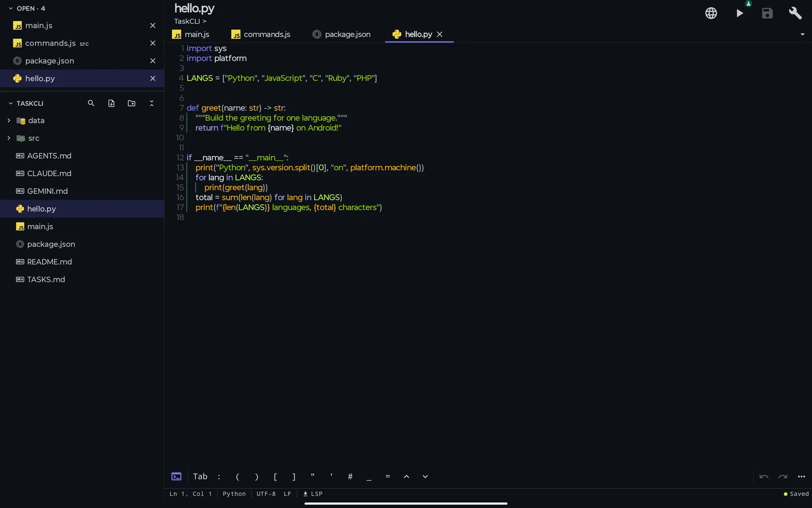Switch to the commands.js tab
The height and width of the screenshot is (508, 812).
[261, 34]
